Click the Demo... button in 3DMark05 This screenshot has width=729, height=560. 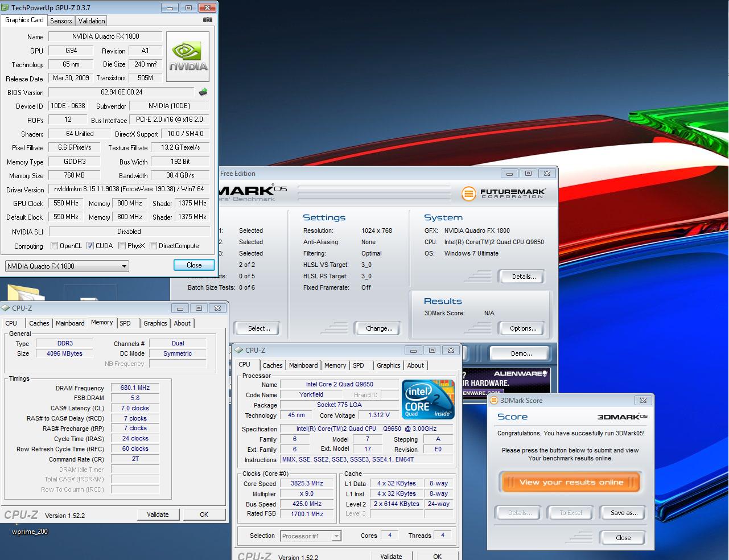521,353
